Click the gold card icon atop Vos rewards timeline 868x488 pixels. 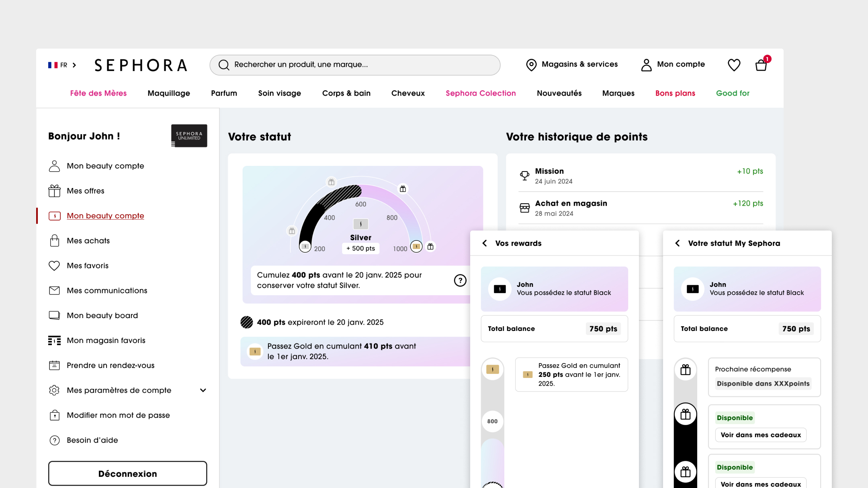pyautogui.click(x=492, y=369)
